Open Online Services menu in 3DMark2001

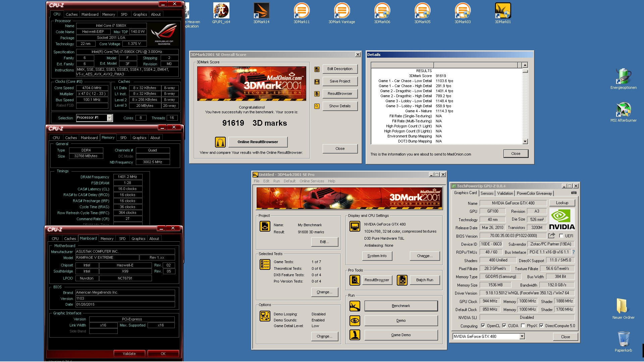312,181
